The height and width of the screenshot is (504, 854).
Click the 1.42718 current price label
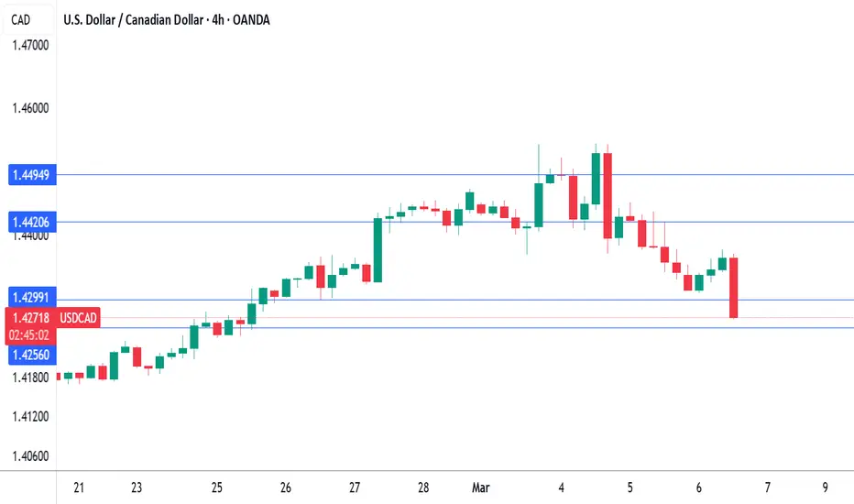[x=30, y=318]
